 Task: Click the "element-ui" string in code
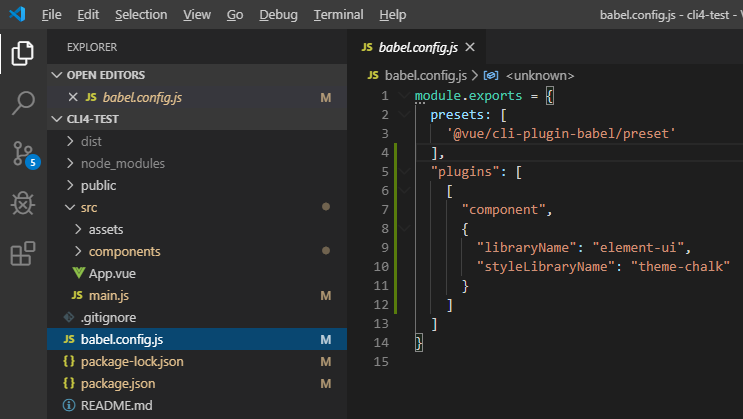[x=639, y=247]
